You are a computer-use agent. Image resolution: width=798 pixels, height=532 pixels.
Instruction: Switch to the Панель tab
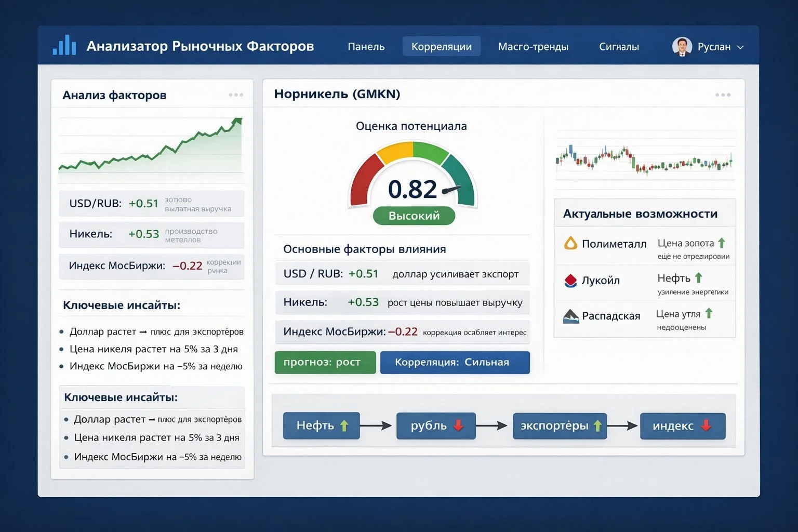point(366,47)
